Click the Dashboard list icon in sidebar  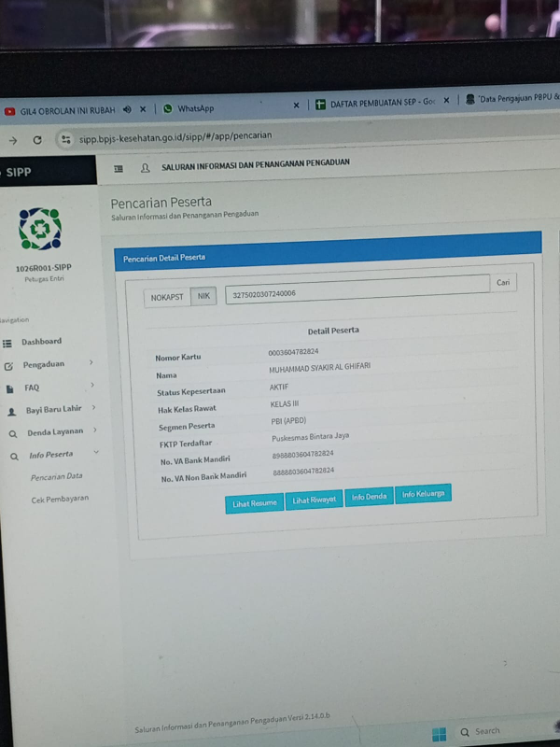tap(7, 344)
